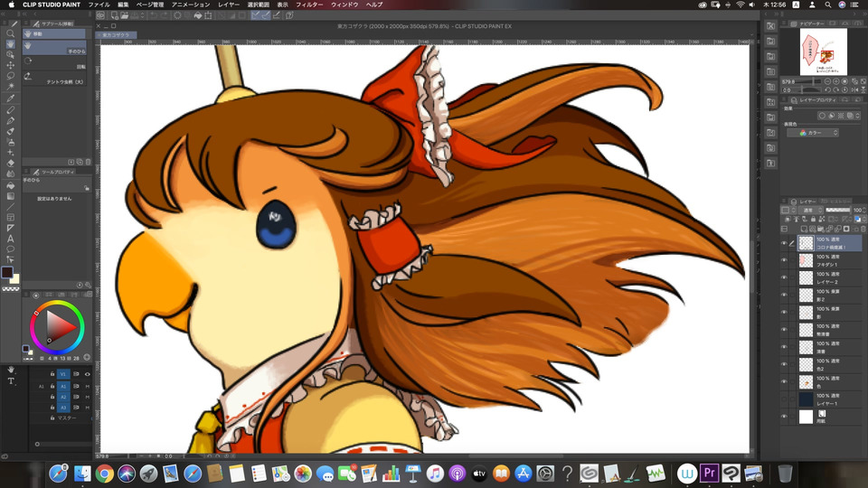
Task: Open the アニメーション menu
Action: (191, 5)
